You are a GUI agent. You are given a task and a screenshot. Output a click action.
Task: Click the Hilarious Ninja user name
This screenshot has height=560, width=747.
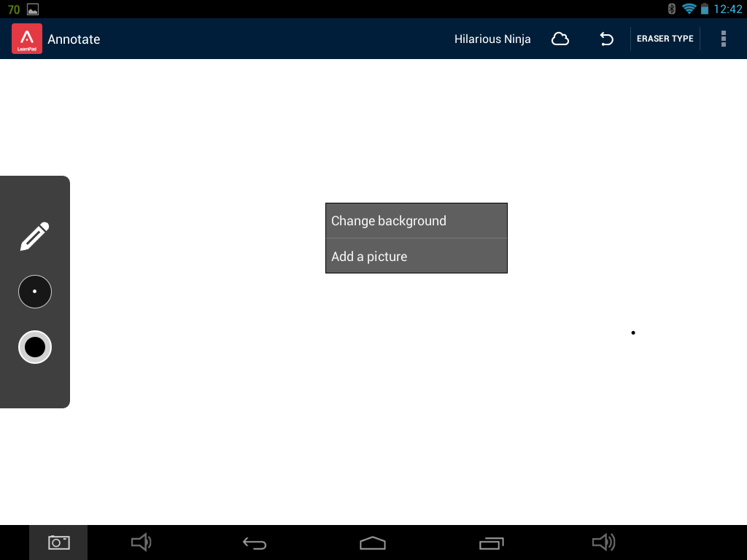[x=492, y=39]
